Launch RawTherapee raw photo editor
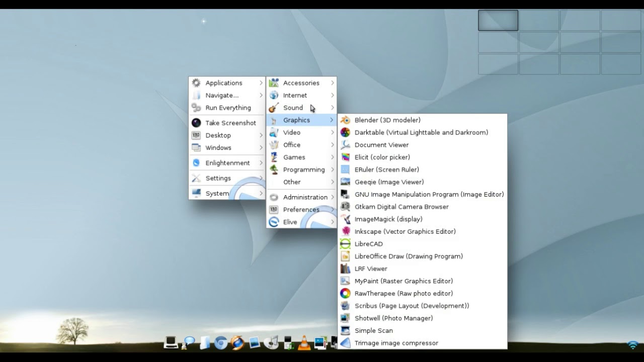This screenshot has width=644, height=362. point(422,294)
